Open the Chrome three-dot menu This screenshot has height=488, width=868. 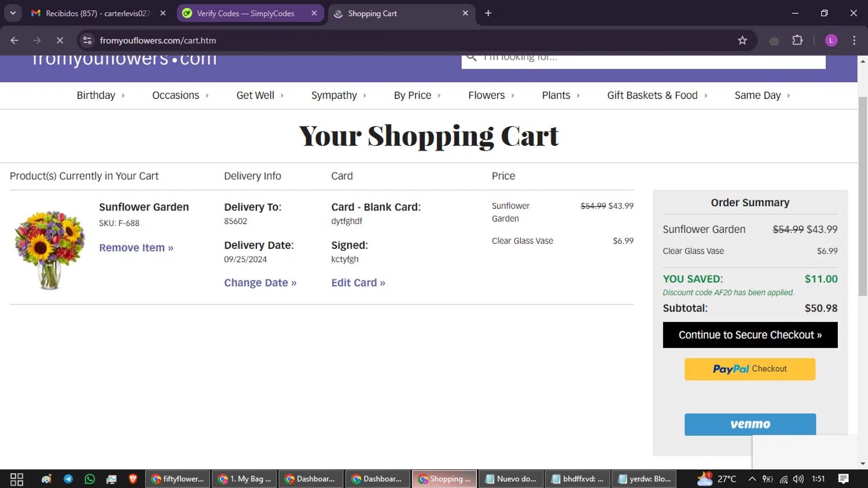(854, 41)
